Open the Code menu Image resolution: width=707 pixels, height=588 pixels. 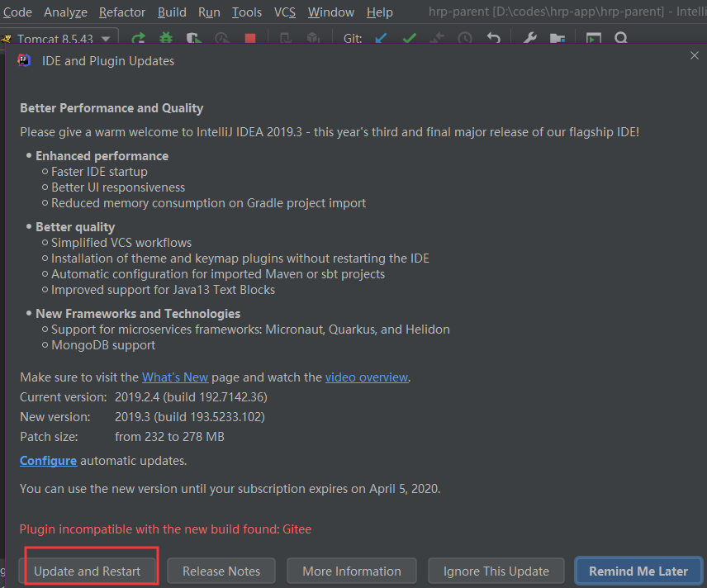coord(17,12)
